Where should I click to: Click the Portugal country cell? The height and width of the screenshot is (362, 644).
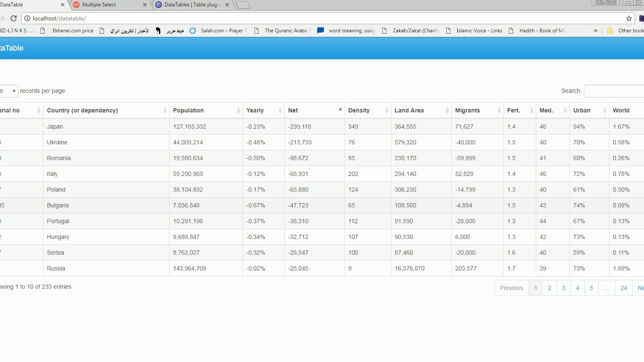(x=106, y=221)
